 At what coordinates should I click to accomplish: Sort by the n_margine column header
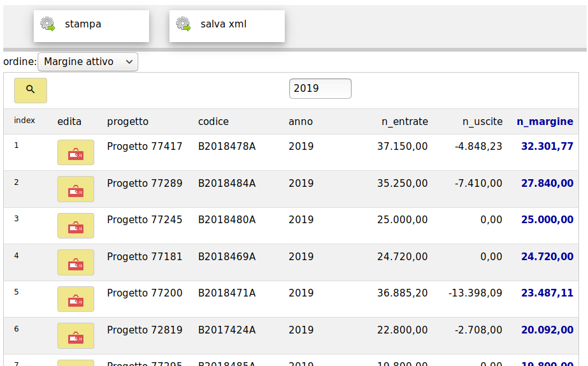545,122
